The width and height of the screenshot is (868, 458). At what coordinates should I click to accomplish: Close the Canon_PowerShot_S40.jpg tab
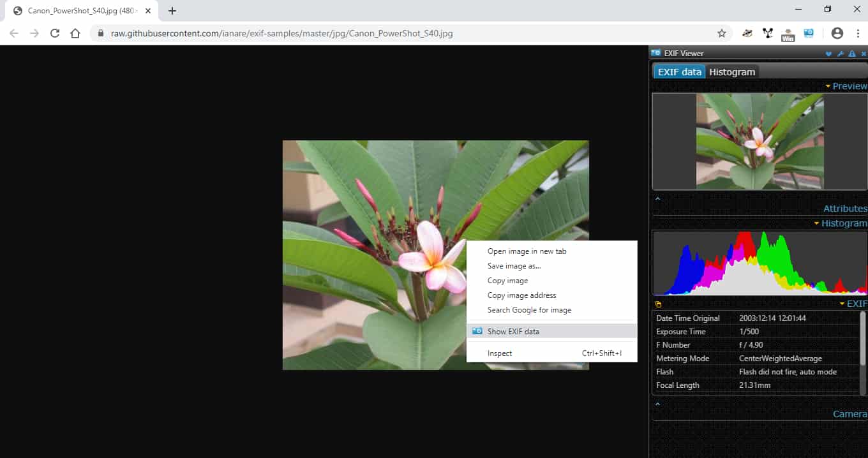coord(148,11)
